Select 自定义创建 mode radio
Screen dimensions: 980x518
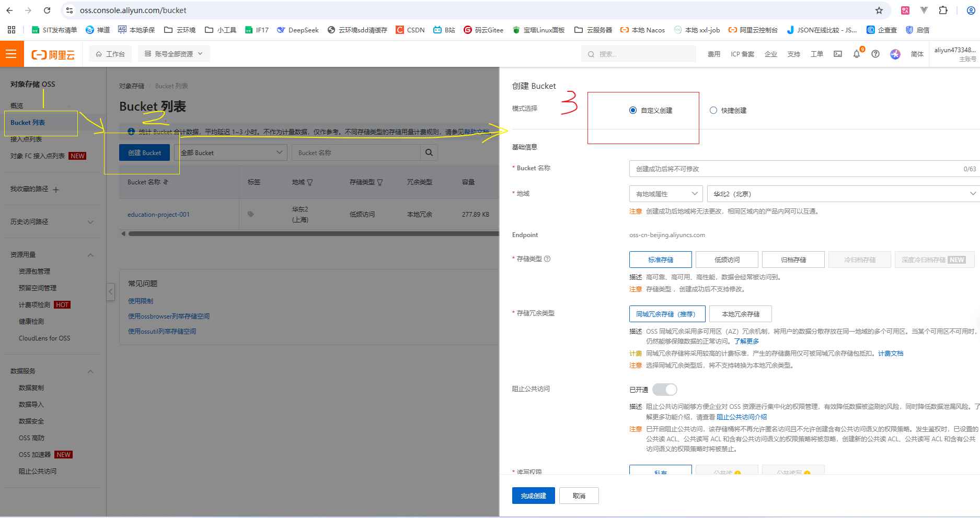pos(633,110)
